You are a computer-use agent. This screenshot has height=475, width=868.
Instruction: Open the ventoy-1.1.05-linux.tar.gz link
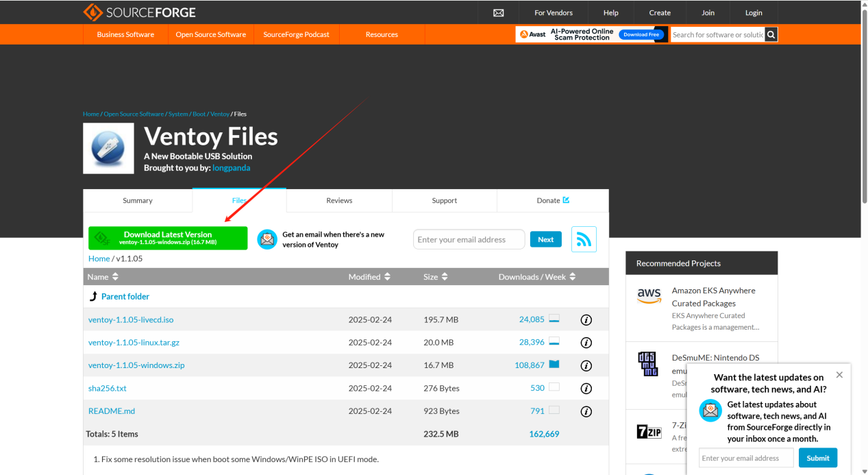[x=134, y=343]
